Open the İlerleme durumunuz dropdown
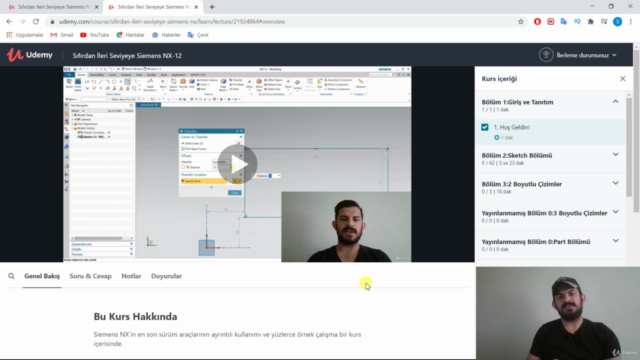This screenshot has width=640, height=360. (x=587, y=55)
